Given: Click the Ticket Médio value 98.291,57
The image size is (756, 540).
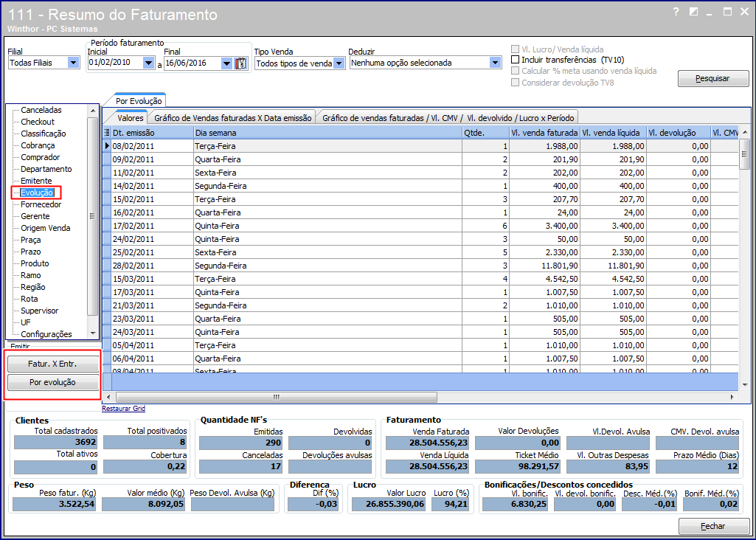Looking at the screenshot, I should (517, 467).
